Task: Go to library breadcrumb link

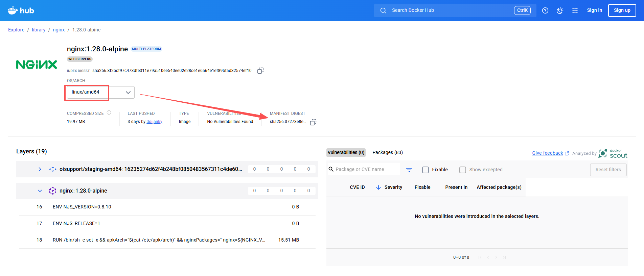Action: [x=39, y=30]
